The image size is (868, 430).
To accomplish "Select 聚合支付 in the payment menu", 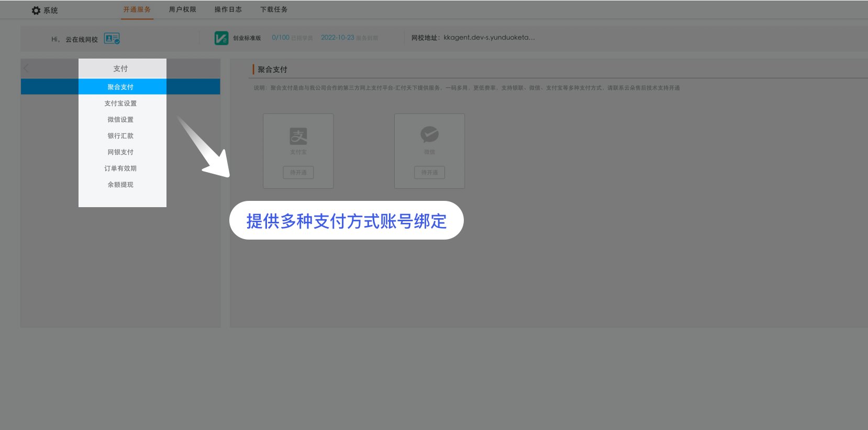I will tap(120, 87).
